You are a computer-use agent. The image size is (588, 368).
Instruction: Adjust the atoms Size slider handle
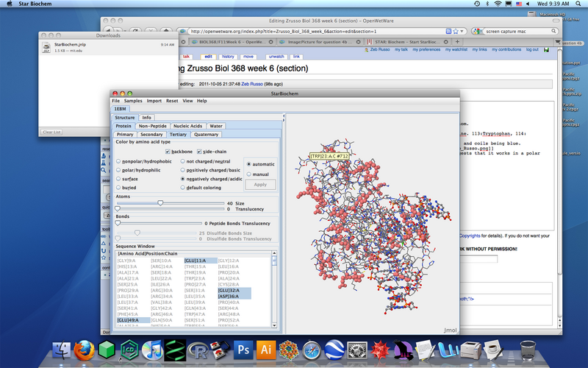click(x=160, y=202)
